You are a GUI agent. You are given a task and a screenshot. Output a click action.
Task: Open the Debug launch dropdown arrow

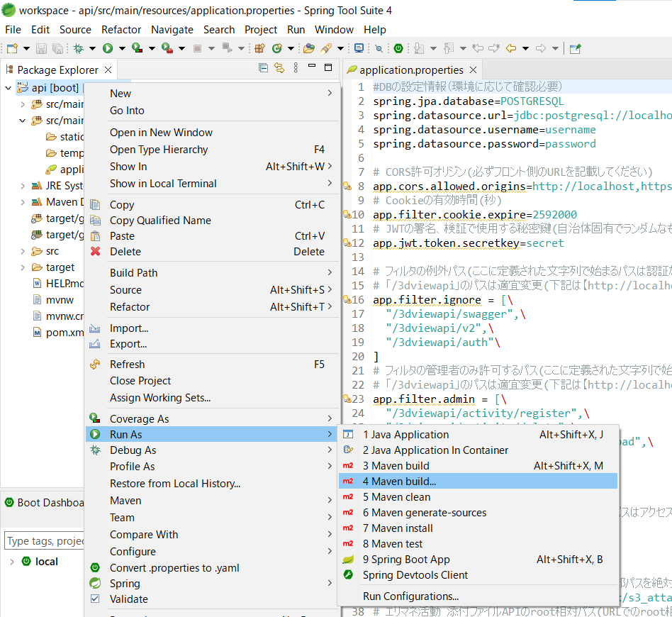tap(92, 48)
